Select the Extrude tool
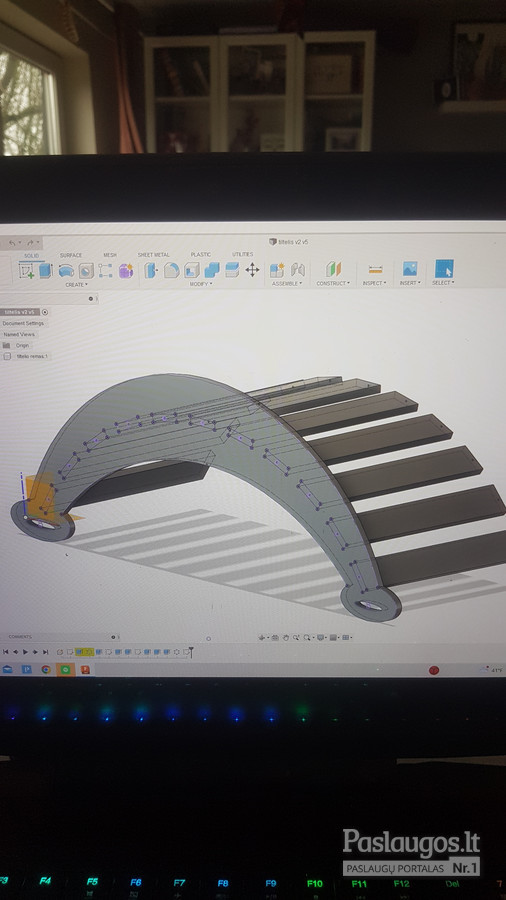 click(x=45, y=270)
